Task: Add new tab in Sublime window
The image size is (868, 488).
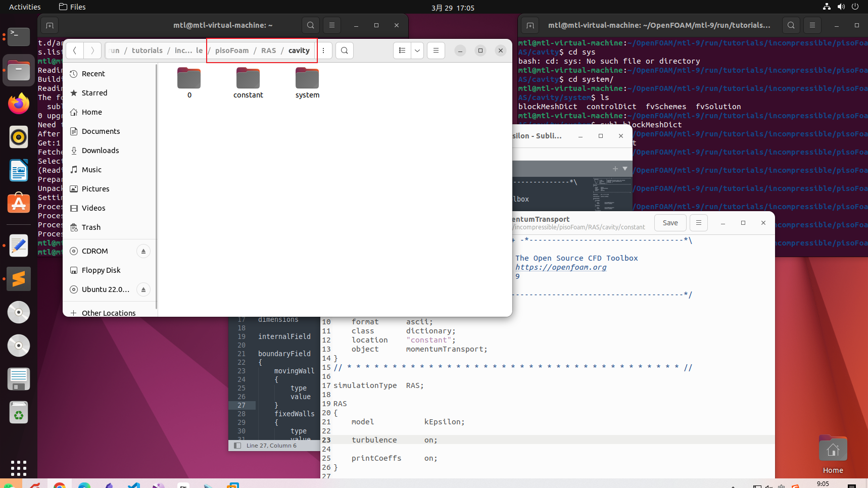Action: coord(615,169)
